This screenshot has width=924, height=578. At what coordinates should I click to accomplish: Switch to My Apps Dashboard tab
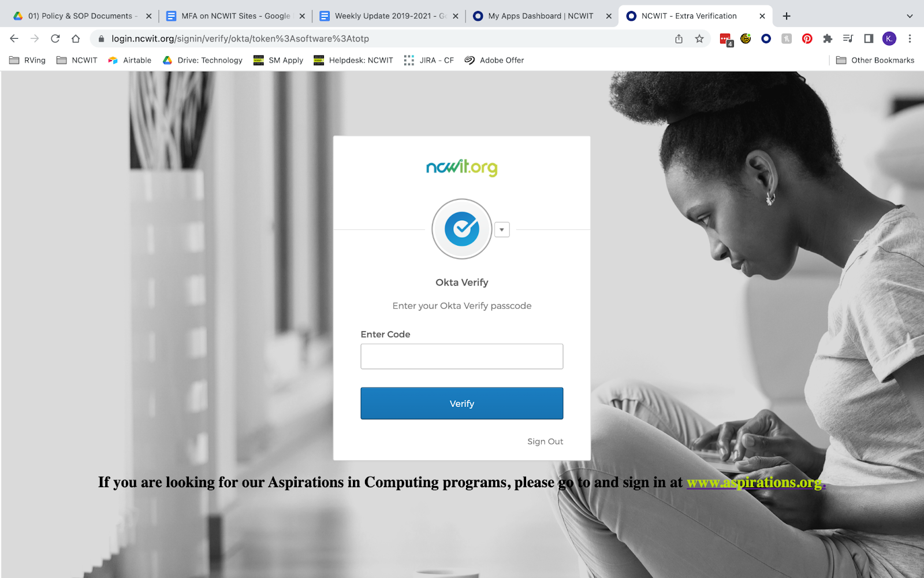(x=542, y=16)
